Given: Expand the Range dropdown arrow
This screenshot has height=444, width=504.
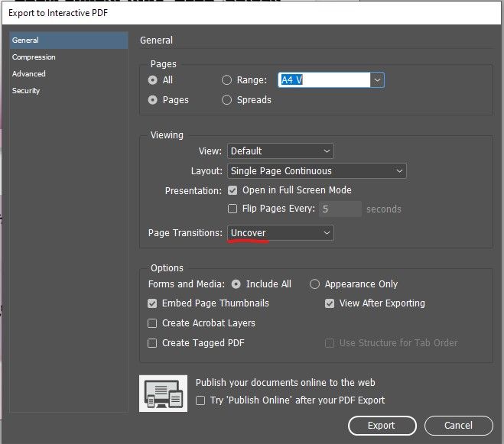Looking at the screenshot, I should 377,80.
